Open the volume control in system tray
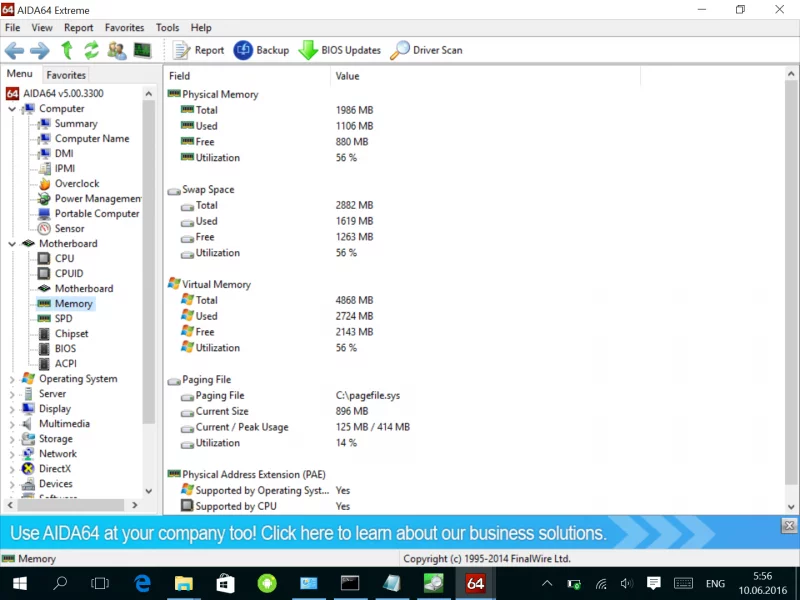Image resolution: width=800 pixels, height=600 pixels. [627, 584]
